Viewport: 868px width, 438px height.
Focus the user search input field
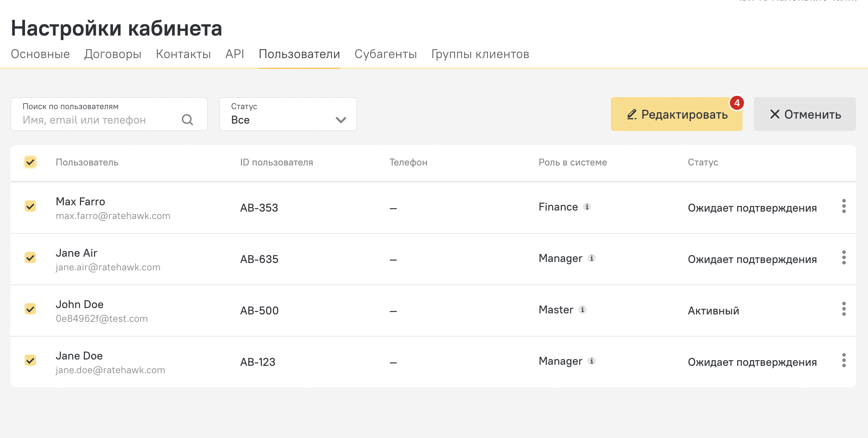pyautogui.click(x=99, y=120)
